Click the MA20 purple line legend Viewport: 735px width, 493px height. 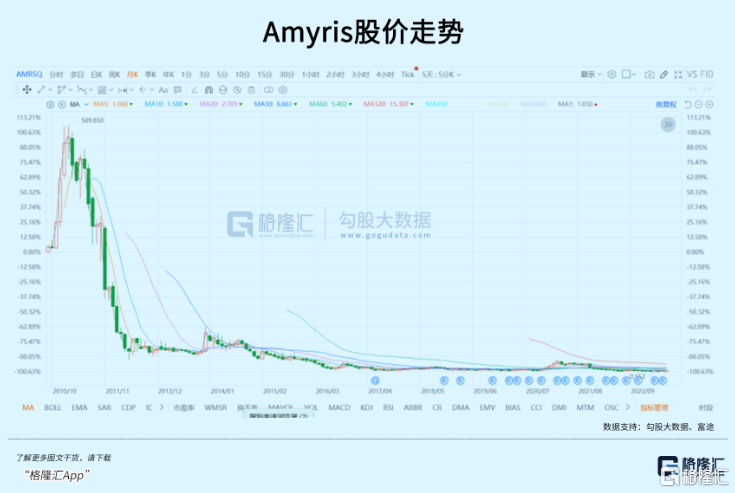click(x=221, y=104)
